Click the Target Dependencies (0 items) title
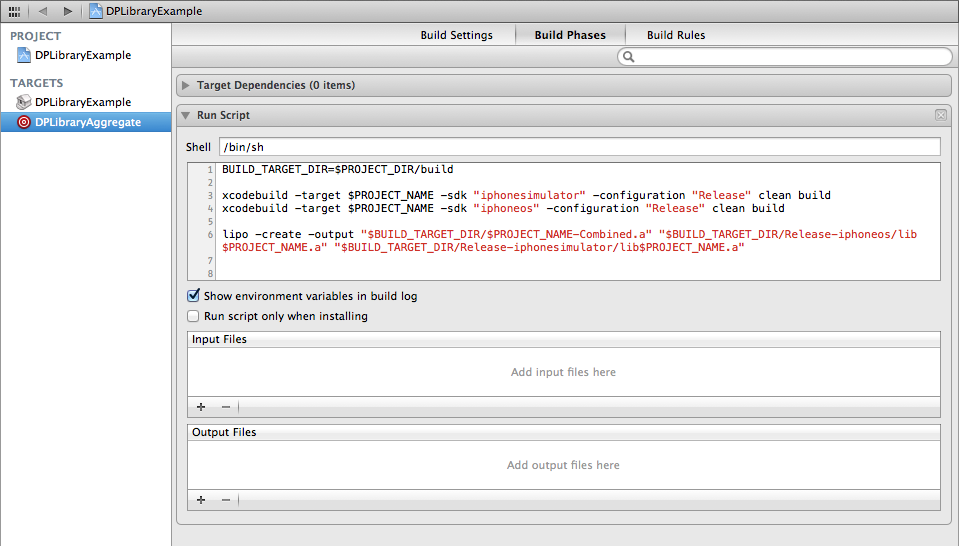 point(276,85)
